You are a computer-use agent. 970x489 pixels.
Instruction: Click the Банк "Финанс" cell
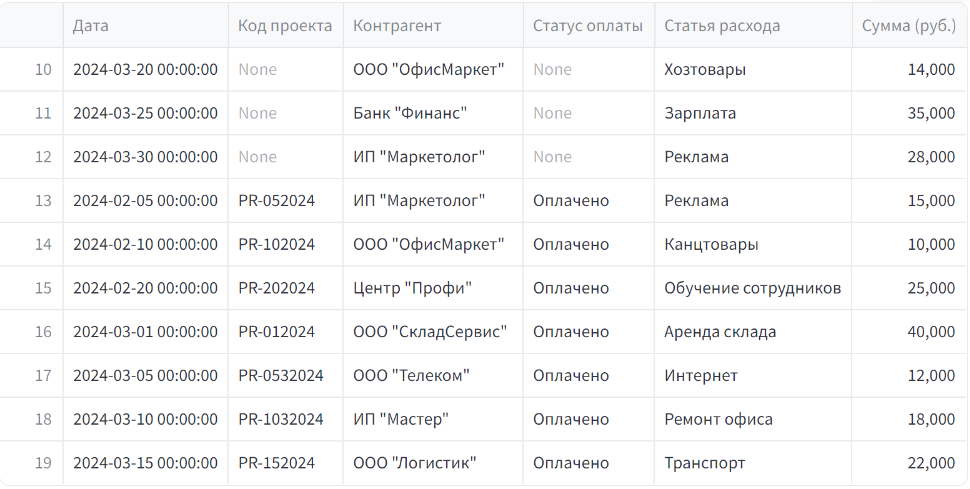coord(433,113)
